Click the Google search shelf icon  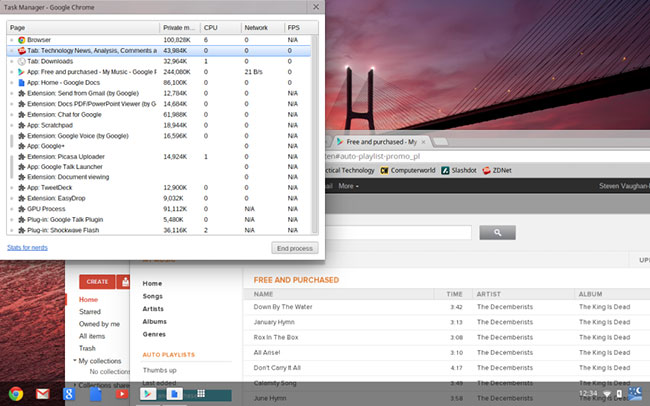coord(68,393)
